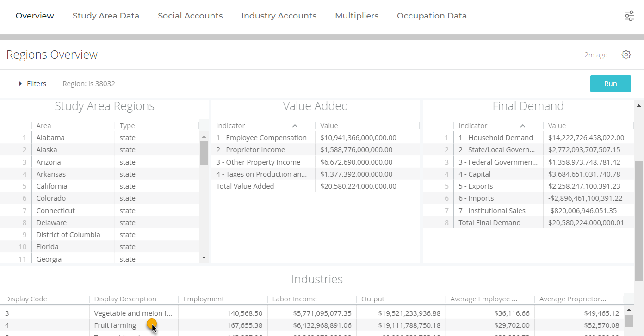Image resolution: width=644 pixels, height=336 pixels.
Task: Open the Study Area Data tab
Action: click(x=106, y=16)
